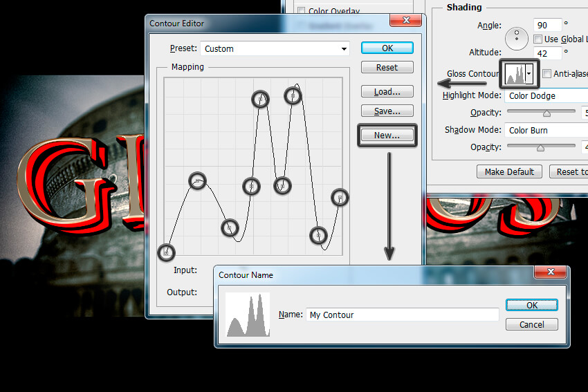Click the Highlight Mode Opacity slider handle
Viewport: 588px width, 392px height.
coord(546,113)
